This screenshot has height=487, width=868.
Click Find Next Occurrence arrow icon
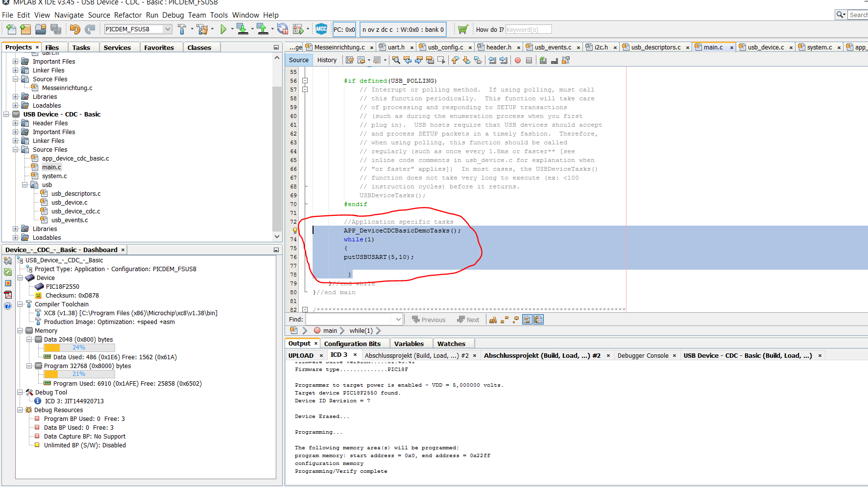click(419, 60)
